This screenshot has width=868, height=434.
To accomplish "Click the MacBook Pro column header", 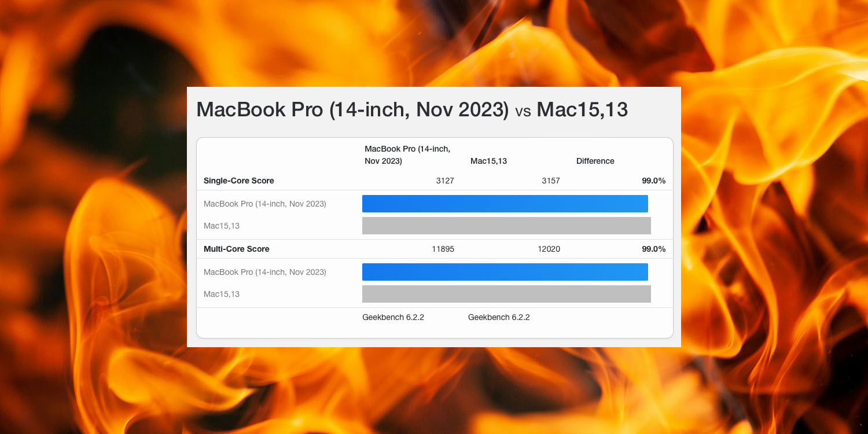I will click(x=407, y=155).
